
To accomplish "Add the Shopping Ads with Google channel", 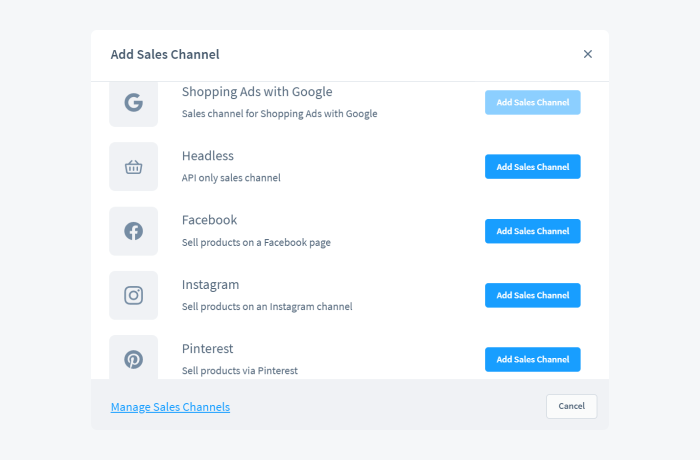I will 533,102.
